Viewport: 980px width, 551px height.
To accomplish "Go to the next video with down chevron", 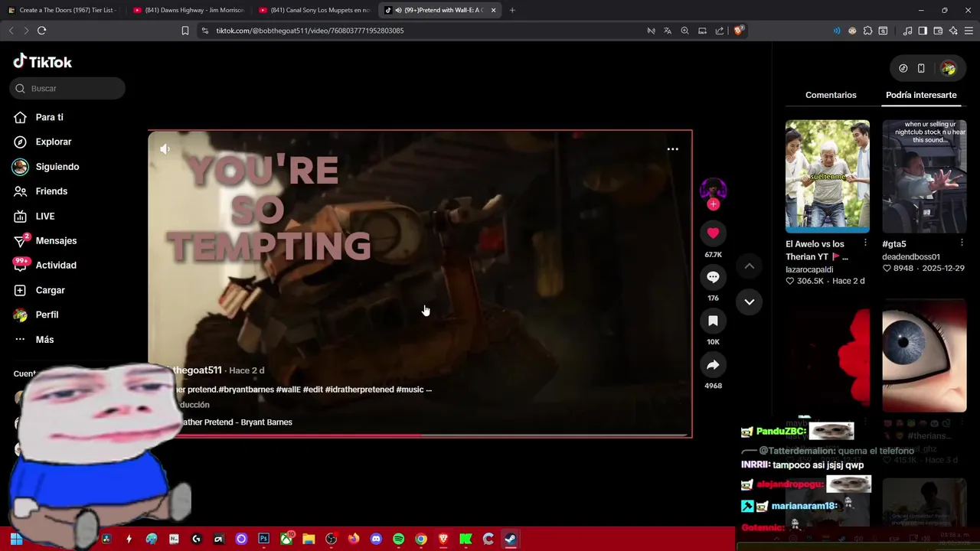I will coord(750,302).
